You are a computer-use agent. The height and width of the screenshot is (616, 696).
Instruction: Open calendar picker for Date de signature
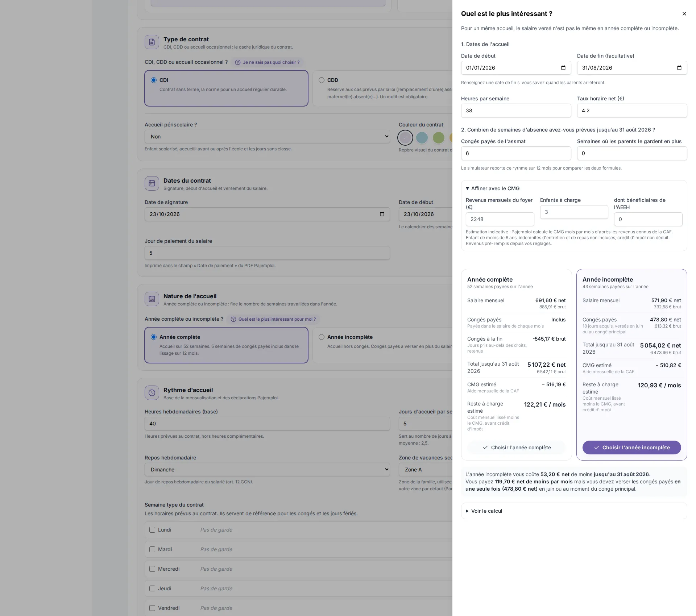coord(382,214)
